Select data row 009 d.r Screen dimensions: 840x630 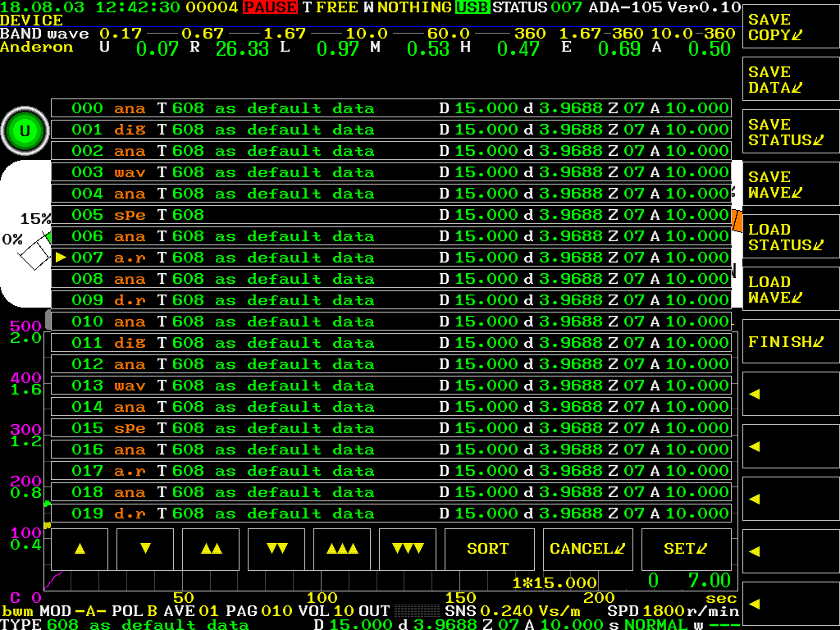(391, 300)
